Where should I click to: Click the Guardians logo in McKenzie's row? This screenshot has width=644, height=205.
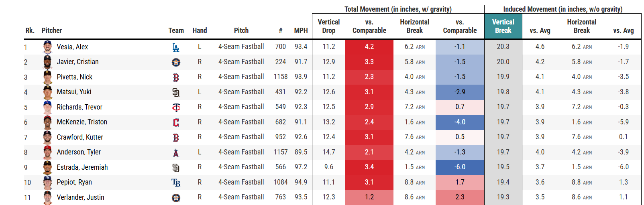176,122
